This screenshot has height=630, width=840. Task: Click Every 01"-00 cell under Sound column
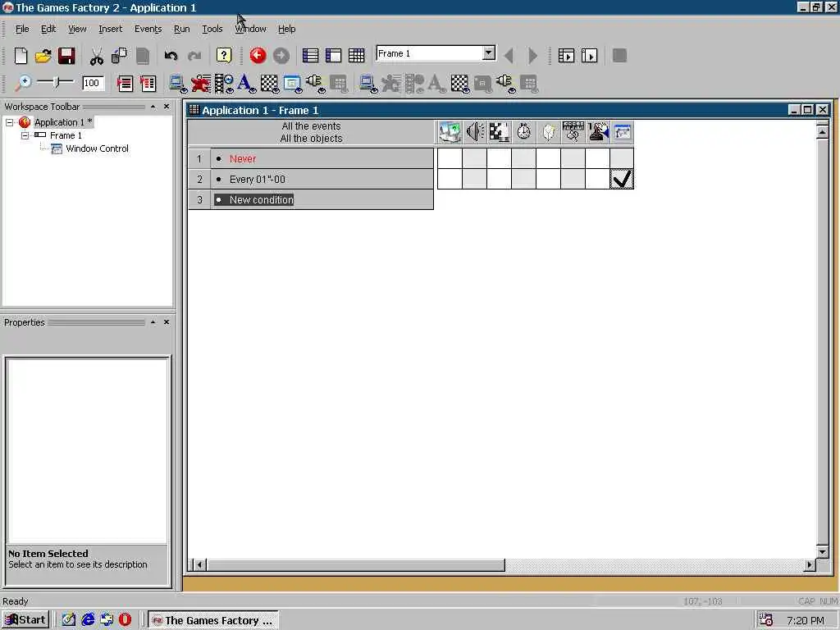coord(475,179)
